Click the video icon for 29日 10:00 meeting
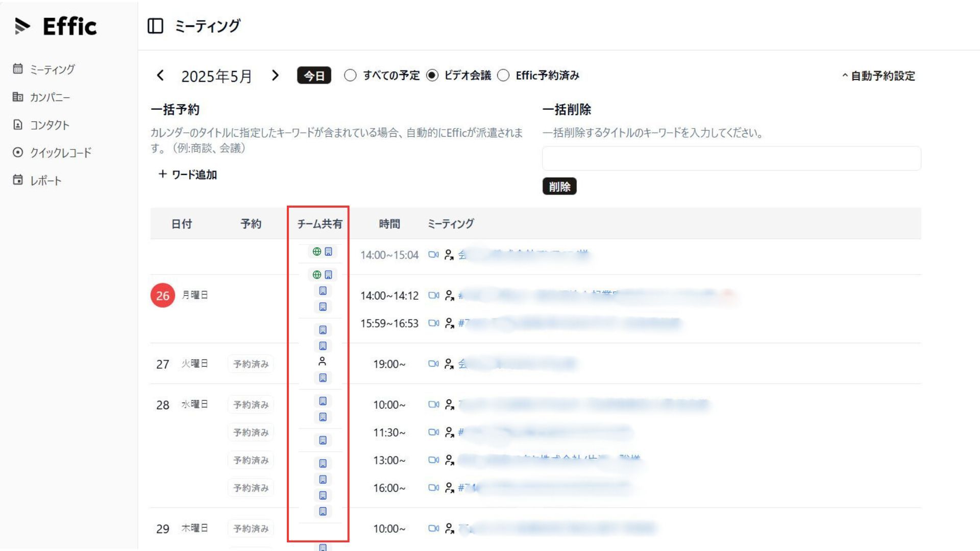This screenshot has height=551, width=980. tap(433, 529)
